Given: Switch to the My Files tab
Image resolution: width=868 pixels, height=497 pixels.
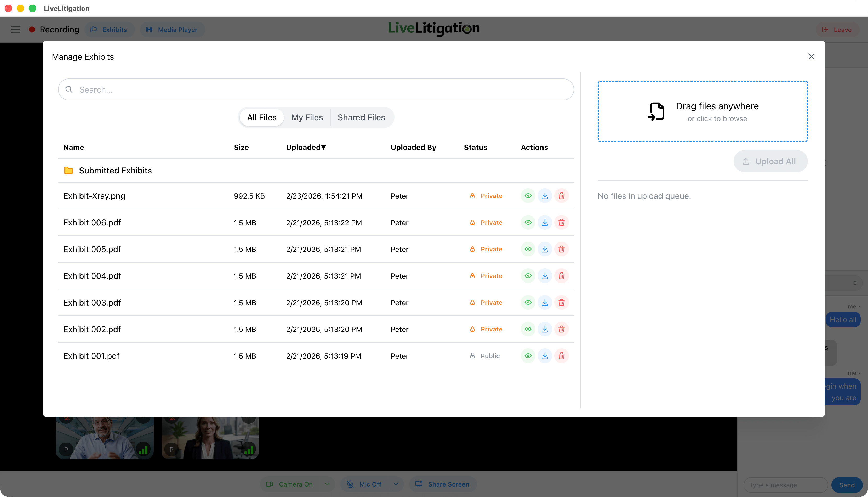Looking at the screenshot, I should pyautogui.click(x=307, y=117).
